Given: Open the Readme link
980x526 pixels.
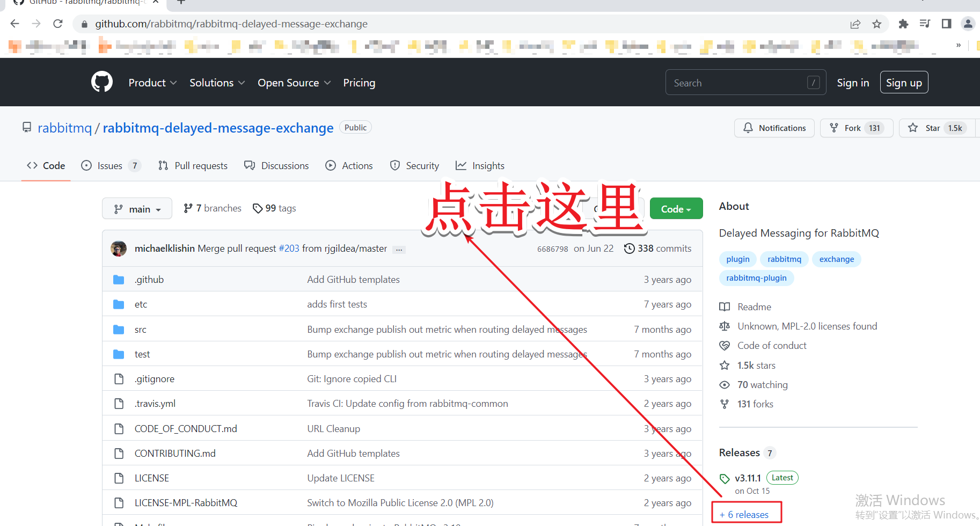Looking at the screenshot, I should (x=745, y=307).
